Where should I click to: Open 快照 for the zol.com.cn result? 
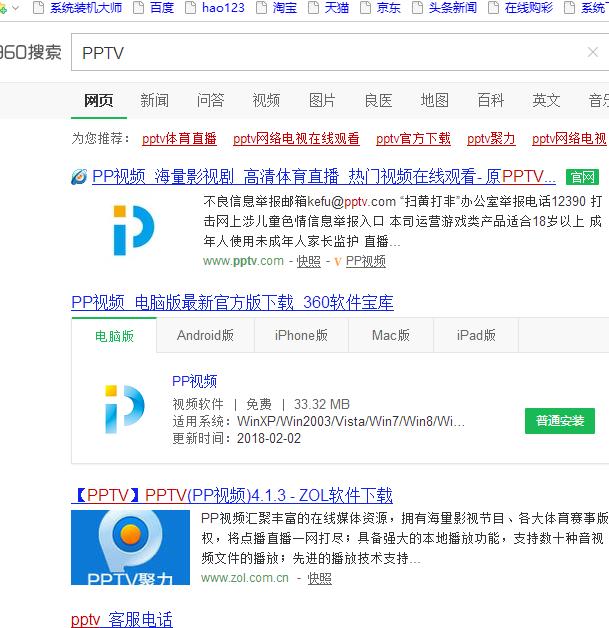point(319,578)
